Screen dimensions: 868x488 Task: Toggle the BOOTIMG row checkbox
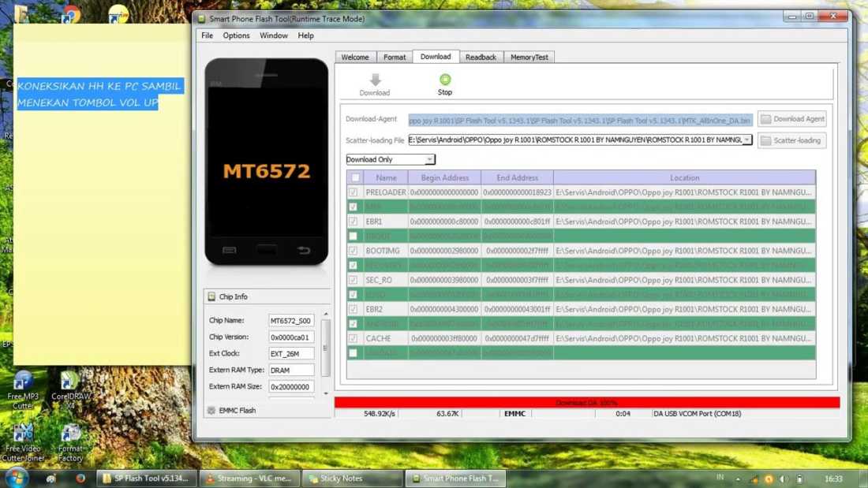click(x=354, y=251)
